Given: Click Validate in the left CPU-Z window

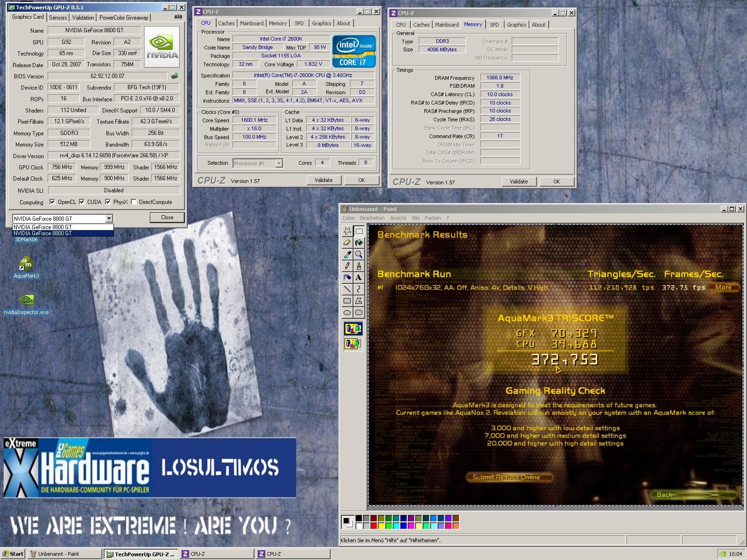Looking at the screenshot, I should tap(324, 180).
